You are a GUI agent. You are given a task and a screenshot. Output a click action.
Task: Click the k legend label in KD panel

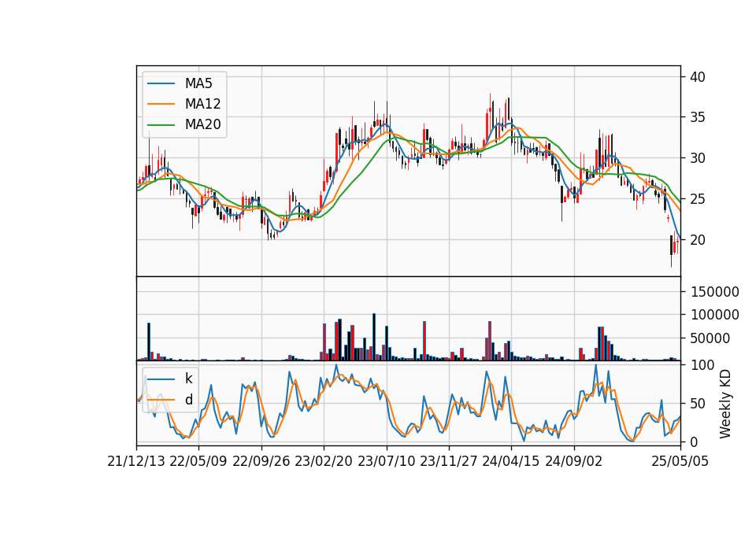[188, 379]
